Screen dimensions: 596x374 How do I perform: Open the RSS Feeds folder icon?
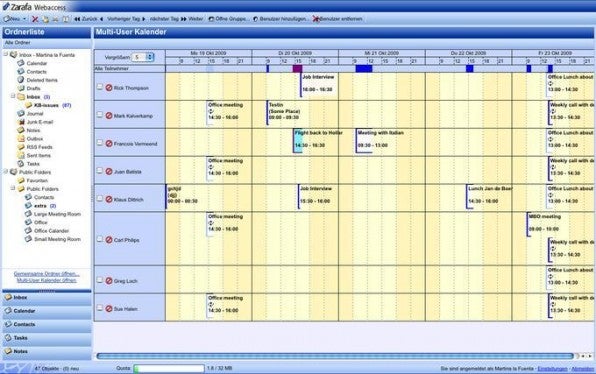[21, 147]
